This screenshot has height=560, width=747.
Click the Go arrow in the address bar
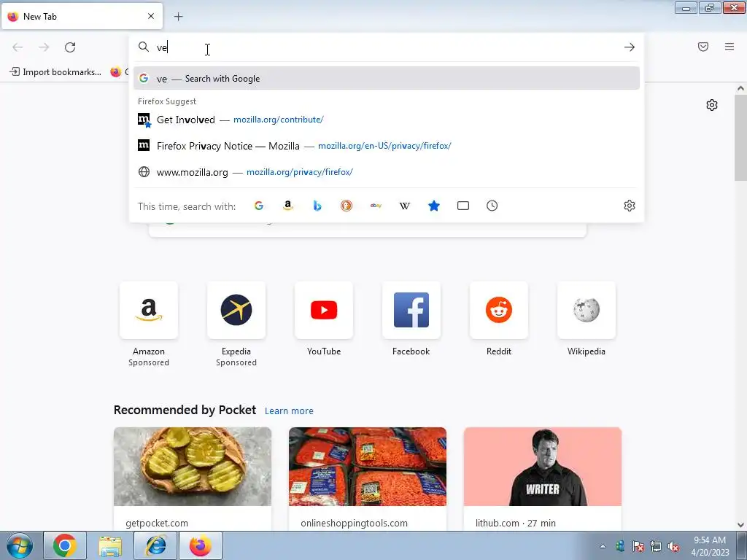click(630, 47)
